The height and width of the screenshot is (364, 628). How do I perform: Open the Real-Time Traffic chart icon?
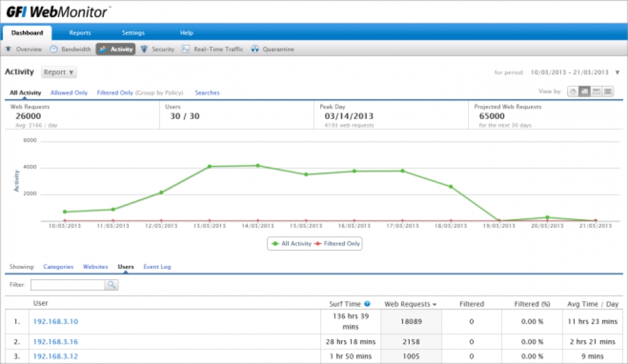[186, 49]
